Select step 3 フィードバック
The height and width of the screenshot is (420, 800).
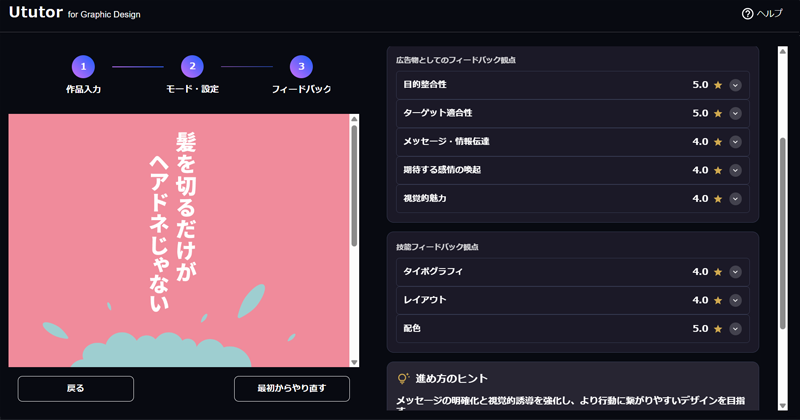pos(301,67)
